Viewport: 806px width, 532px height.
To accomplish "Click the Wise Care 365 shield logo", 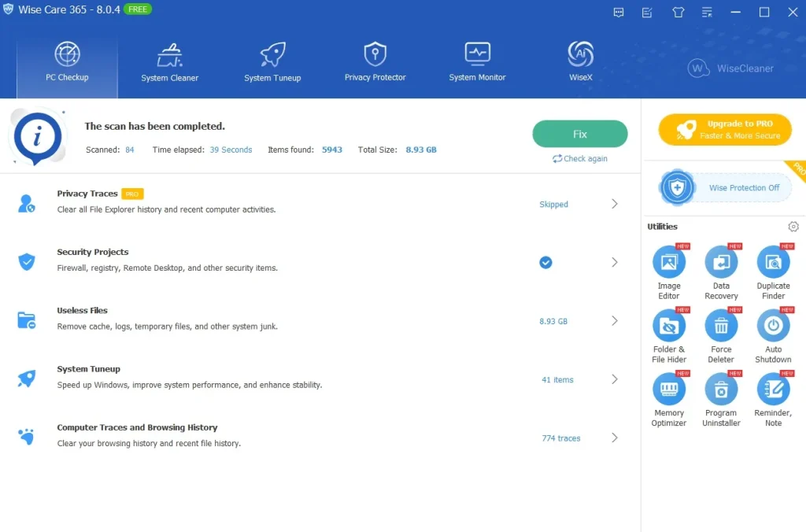I will [8, 9].
